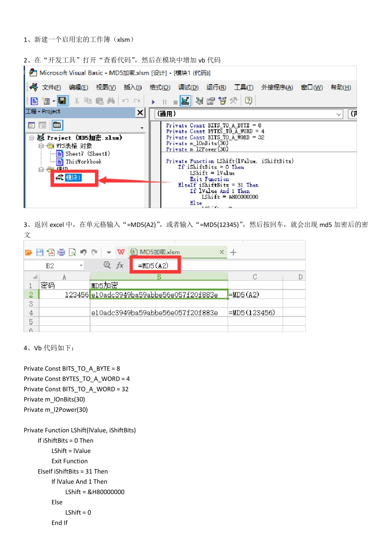Open the Toolbox icon with wrench and hammer
This screenshot has width=392, height=555.
[234, 101]
